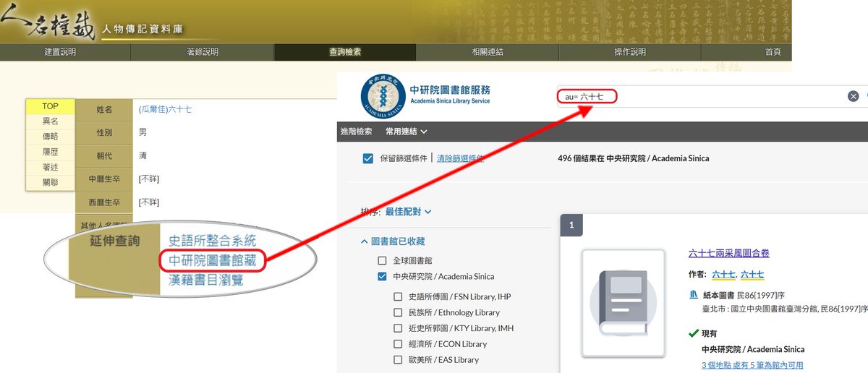Viewport: 868px width, 373px height.
Task: Jump to the 異名 section tab
Action: (50, 122)
